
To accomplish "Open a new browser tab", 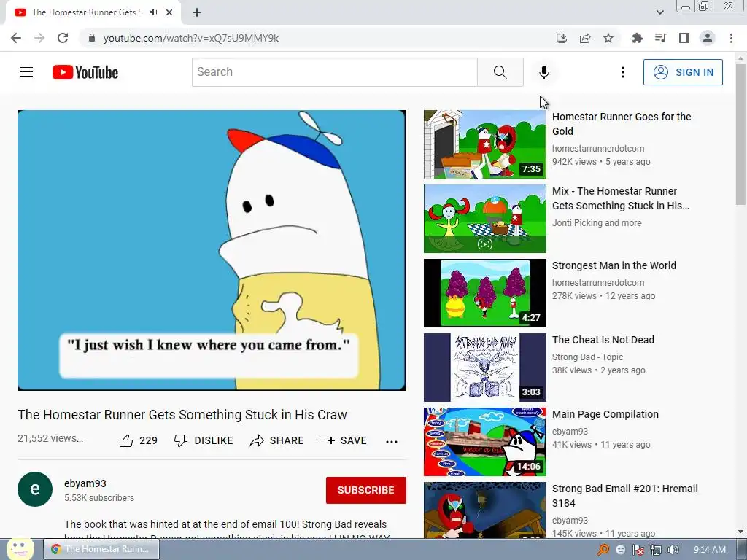I will [197, 12].
